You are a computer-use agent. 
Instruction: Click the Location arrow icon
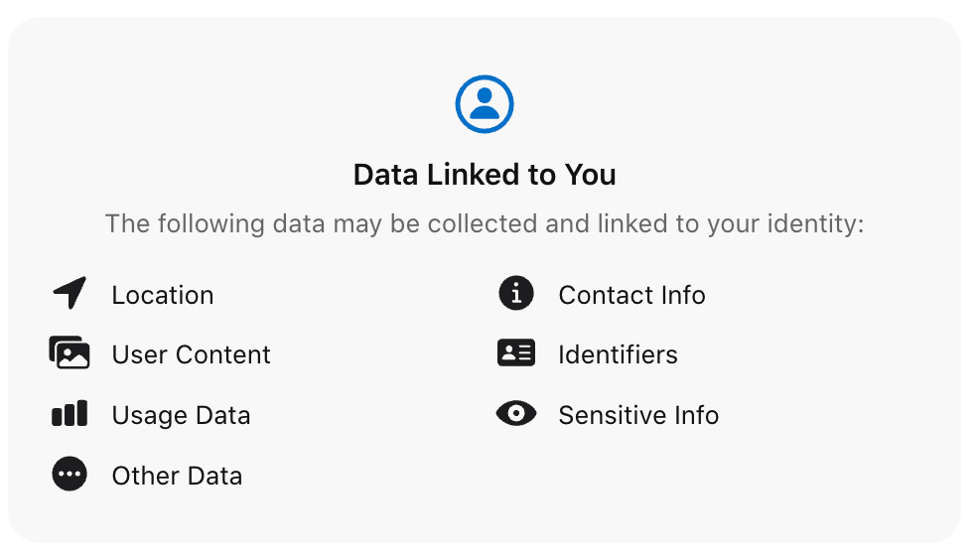coord(70,294)
